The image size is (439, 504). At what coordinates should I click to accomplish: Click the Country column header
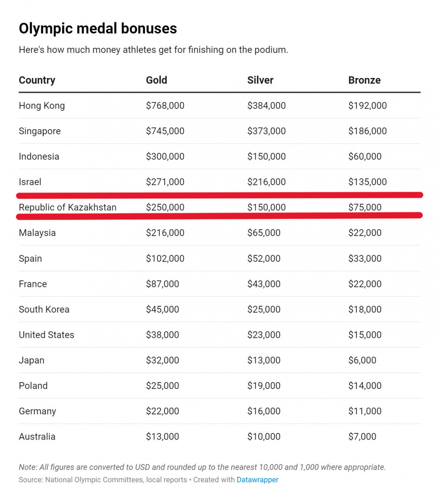37,80
